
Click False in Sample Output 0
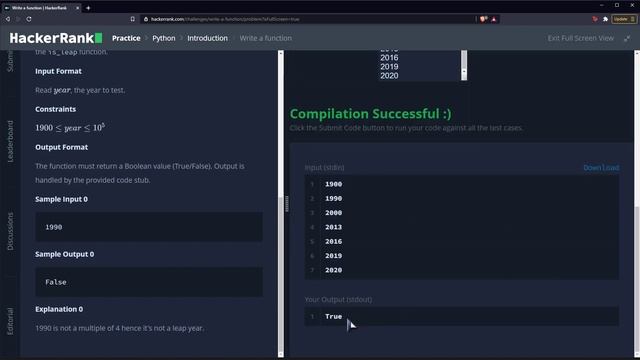[x=56, y=282]
